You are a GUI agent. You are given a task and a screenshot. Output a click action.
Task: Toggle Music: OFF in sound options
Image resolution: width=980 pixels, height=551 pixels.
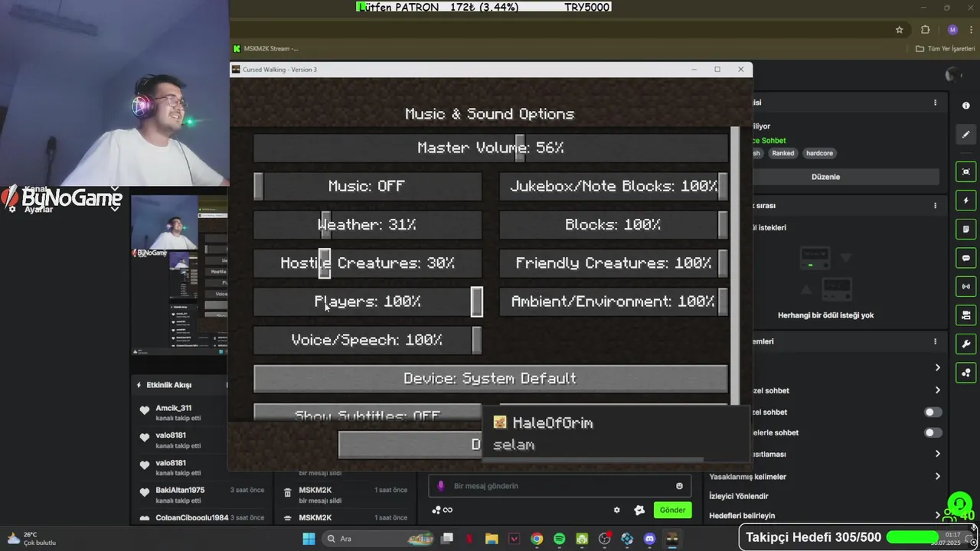point(367,186)
